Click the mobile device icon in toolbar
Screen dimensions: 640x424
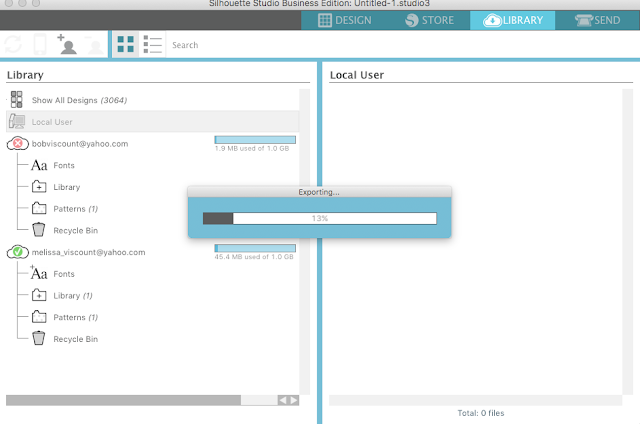click(40, 44)
